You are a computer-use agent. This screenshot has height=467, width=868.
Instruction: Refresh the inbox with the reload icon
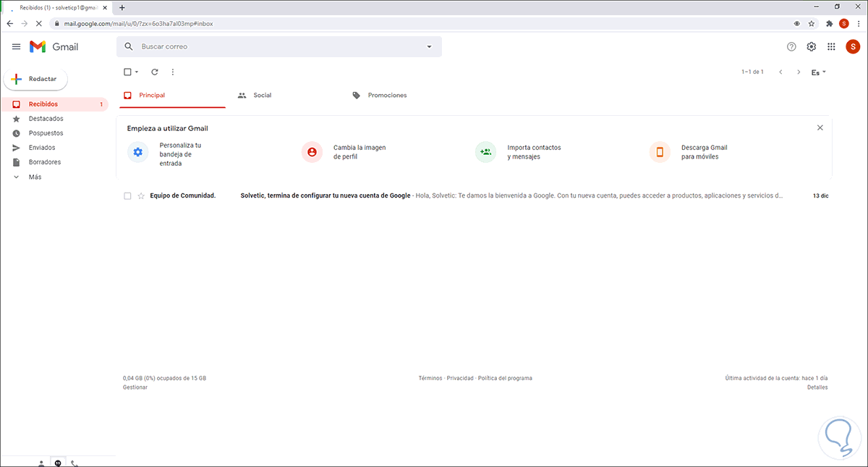[x=154, y=72]
